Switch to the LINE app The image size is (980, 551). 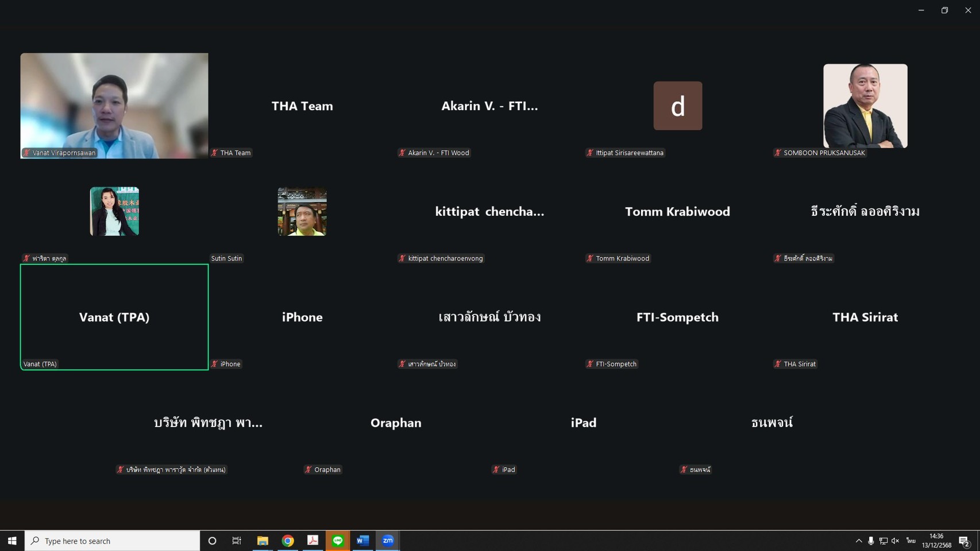[338, 541]
